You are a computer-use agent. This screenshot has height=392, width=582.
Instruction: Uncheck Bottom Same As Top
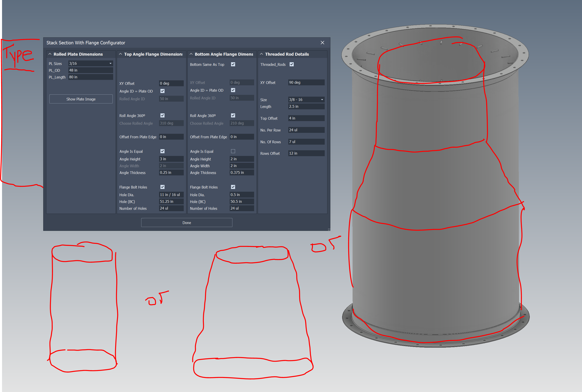point(233,64)
